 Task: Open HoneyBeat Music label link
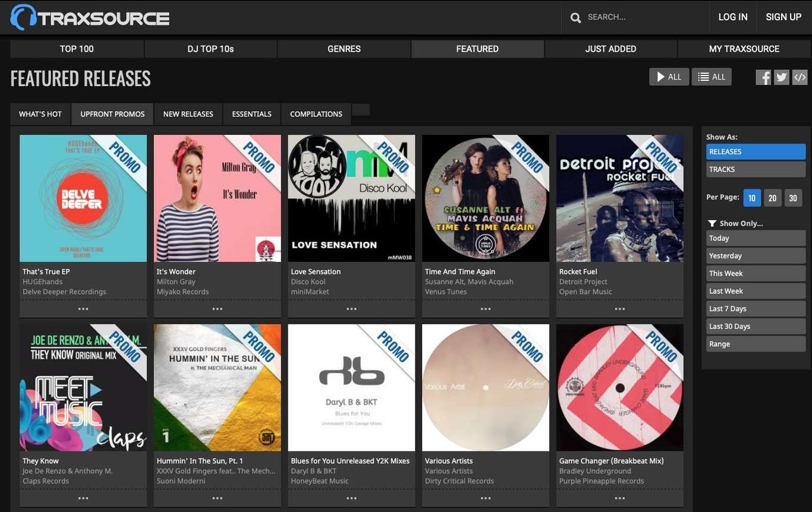(x=320, y=481)
